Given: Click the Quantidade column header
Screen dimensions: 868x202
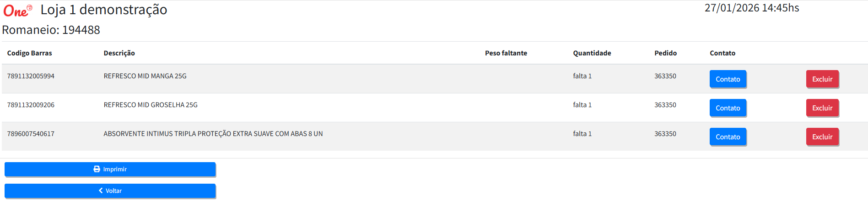Looking at the screenshot, I should tap(592, 53).
